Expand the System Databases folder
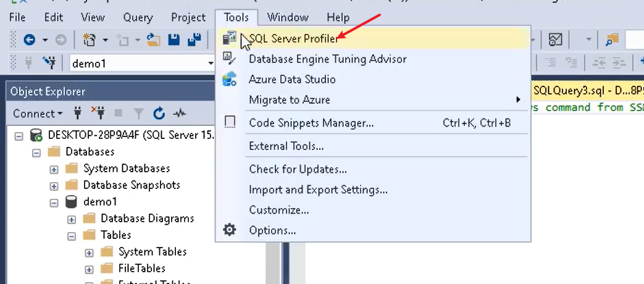Image resolution: width=644 pixels, height=284 pixels. (54, 170)
